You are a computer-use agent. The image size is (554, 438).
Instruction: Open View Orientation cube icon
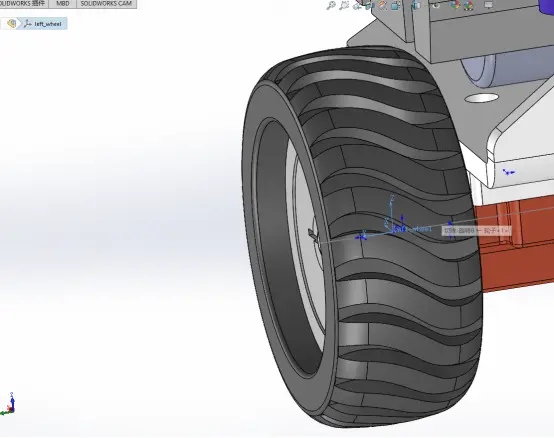click(396, 5)
